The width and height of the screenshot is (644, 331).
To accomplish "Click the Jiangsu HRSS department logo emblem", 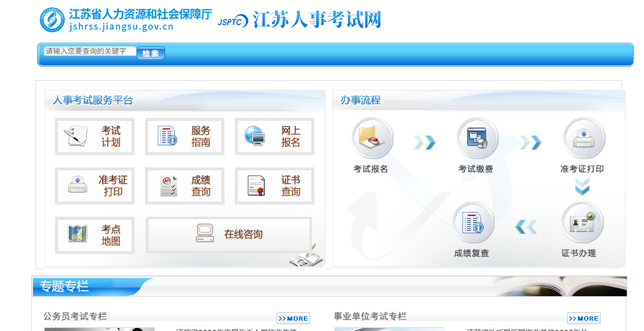I will click(52, 20).
